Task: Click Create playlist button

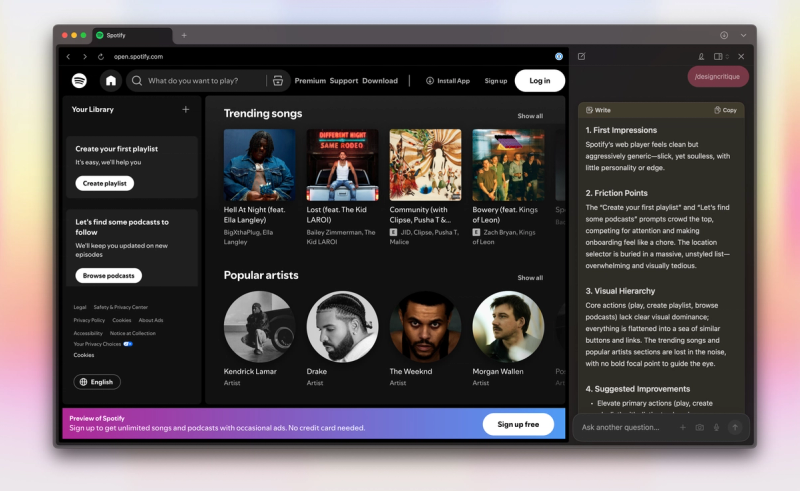Action: click(x=105, y=183)
